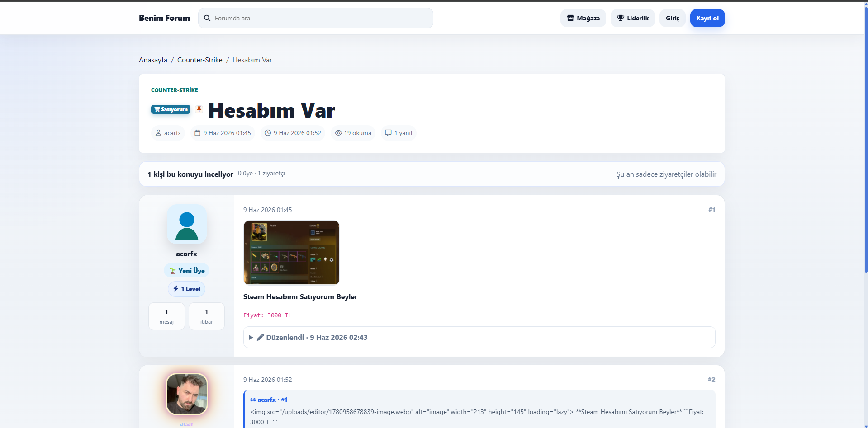The image size is (868, 428).
Task: Open the Mağaza store button
Action: click(x=583, y=18)
